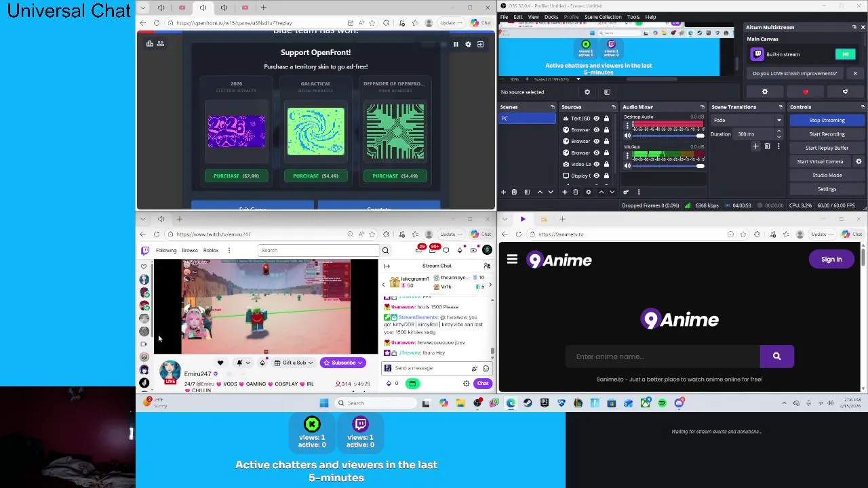
Task: Toggle lock on Video Capture source
Action: coord(606,164)
